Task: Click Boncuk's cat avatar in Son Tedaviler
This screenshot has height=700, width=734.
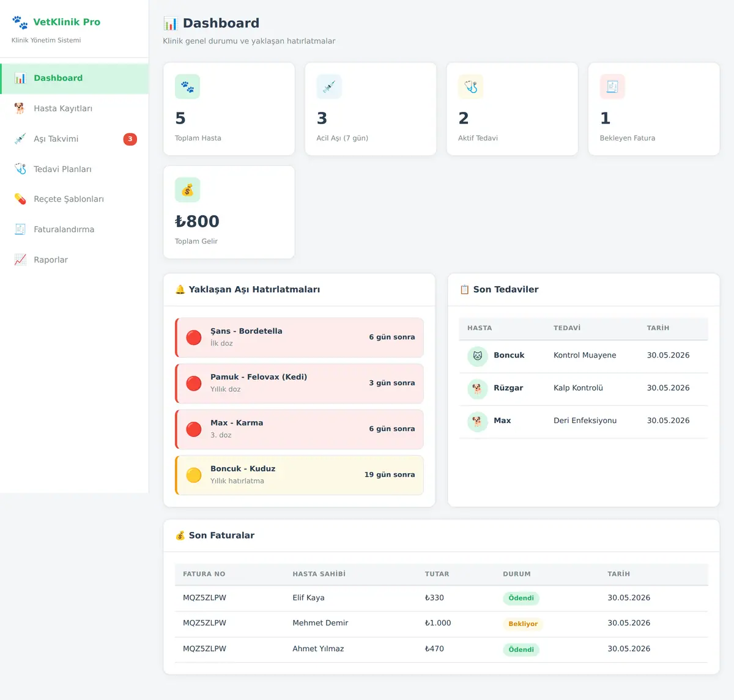Action: (x=478, y=356)
